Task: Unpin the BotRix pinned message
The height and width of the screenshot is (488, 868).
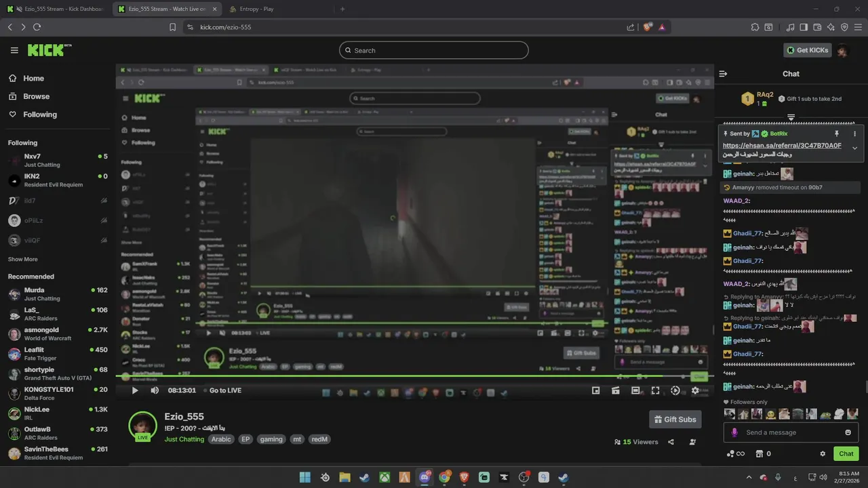Action: [836, 134]
